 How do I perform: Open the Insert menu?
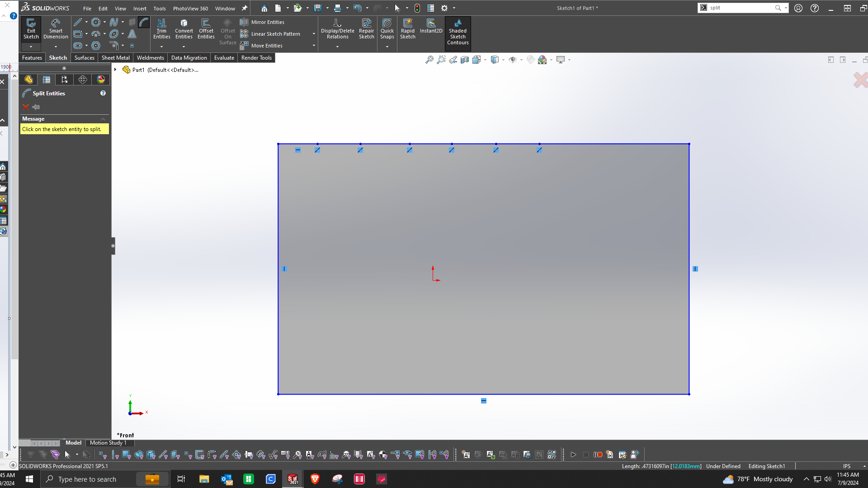(x=139, y=9)
